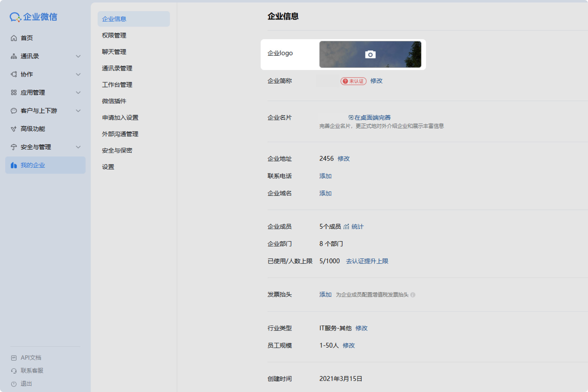Select 我的企业 in the sidebar

coord(45,165)
